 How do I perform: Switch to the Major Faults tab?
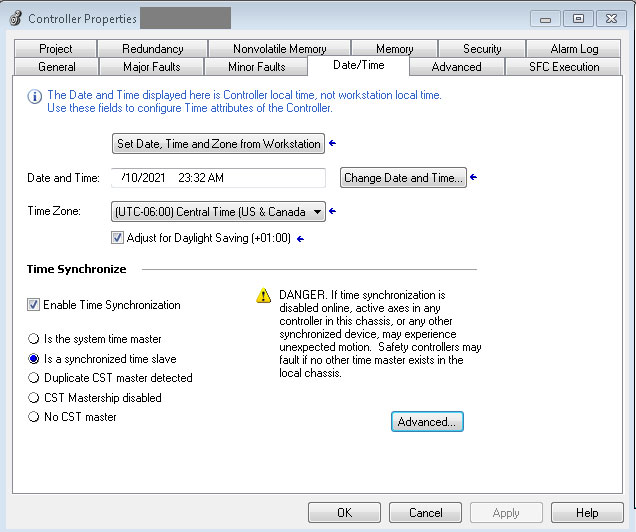tap(154, 67)
